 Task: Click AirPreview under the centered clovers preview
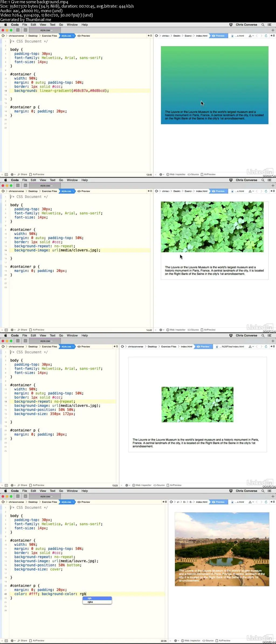click(x=174, y=485)
